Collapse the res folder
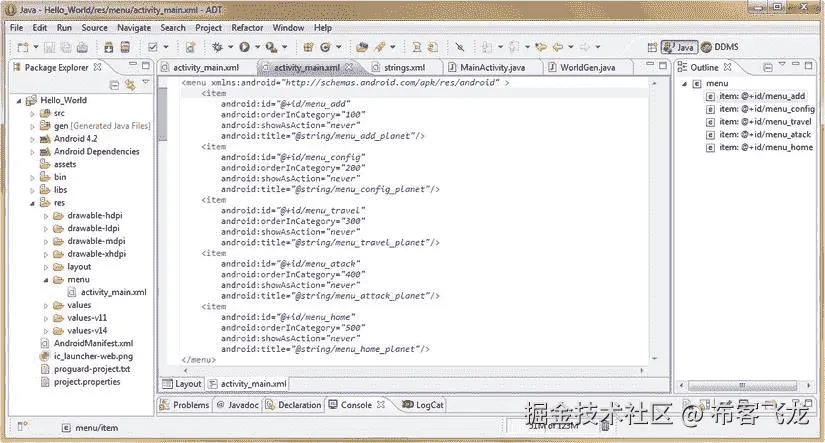825x443 pixels. [x=33, y=203]
